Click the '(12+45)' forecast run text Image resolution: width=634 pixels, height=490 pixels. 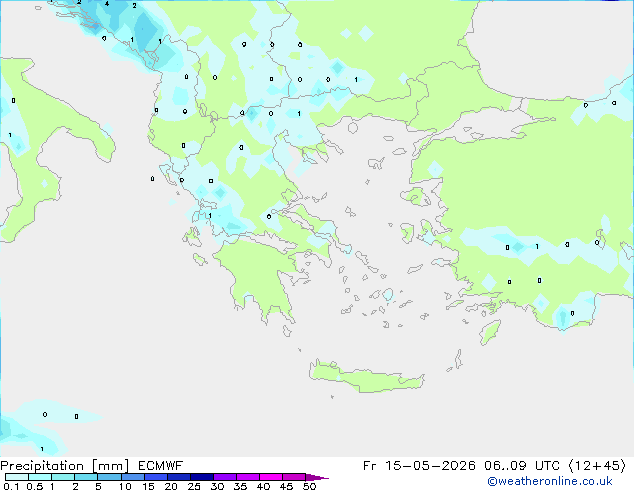598,466
